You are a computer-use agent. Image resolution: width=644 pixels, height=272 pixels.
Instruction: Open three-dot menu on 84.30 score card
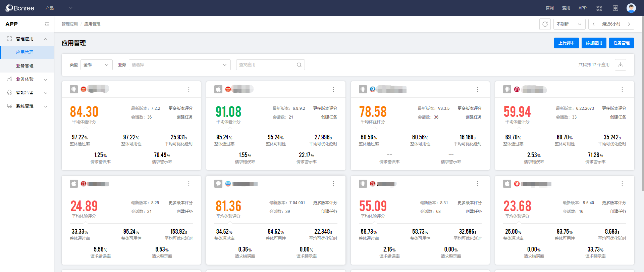189,89
